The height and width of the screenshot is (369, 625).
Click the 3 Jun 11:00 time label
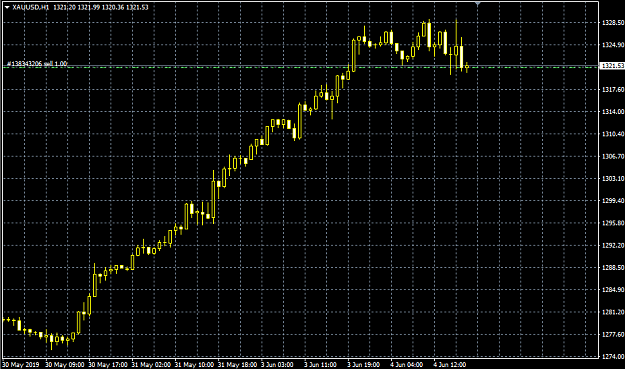click(x=320, y=365)
